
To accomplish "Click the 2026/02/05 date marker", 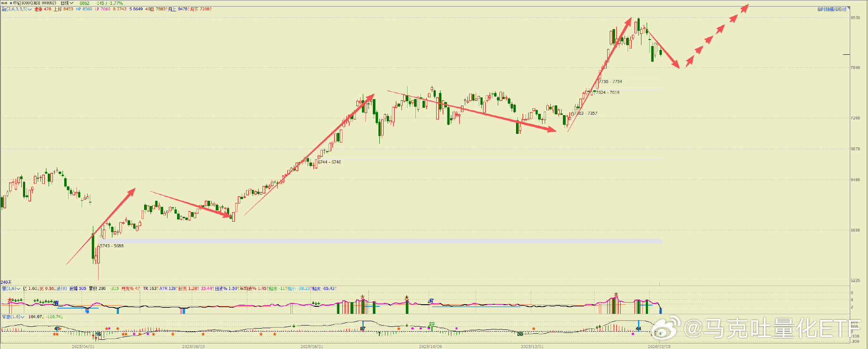I will 659,346.
